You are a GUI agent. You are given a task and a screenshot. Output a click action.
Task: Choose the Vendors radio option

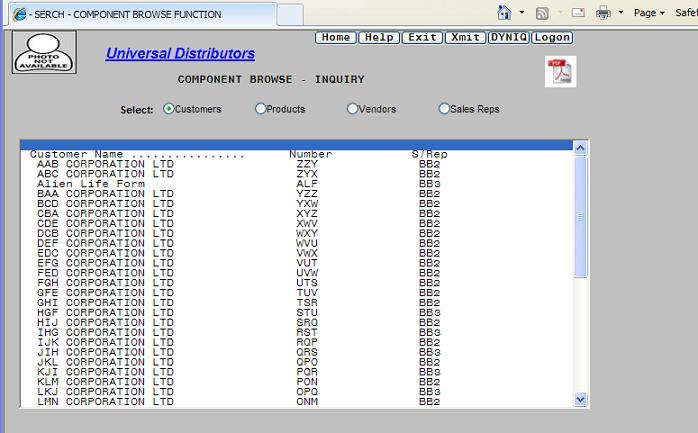352,109
